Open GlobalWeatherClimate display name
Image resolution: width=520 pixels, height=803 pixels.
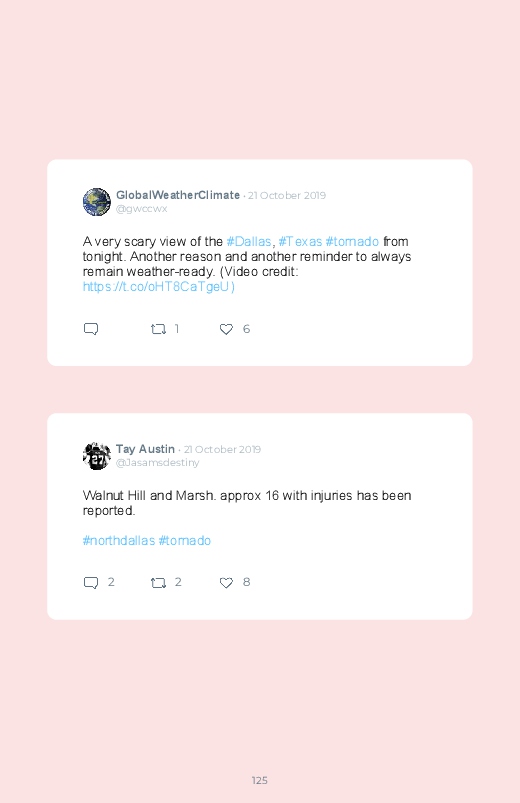point(178,195)
